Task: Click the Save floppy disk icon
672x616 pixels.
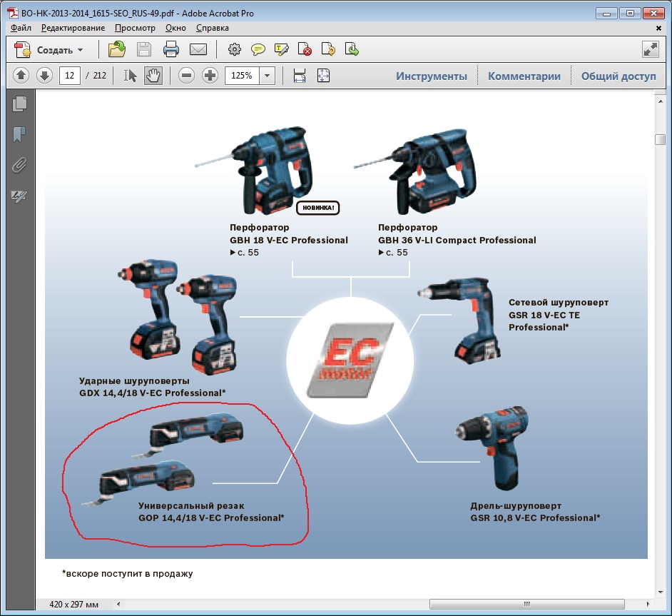Action: click(x=144, y=50)
